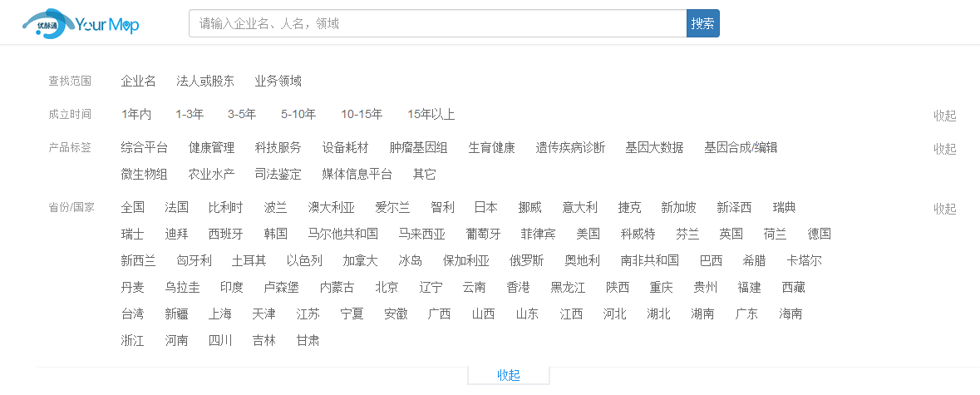Select 法人或股东 search scope
Image resolution: width=980 pixels, height=395 pixels.
(x=205, y=81)
